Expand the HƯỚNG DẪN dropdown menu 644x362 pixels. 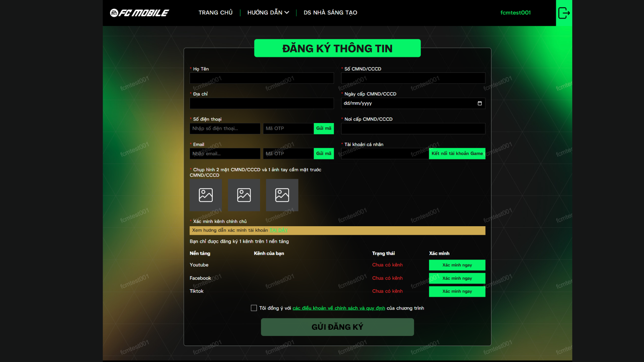click(x=268, y=13)
